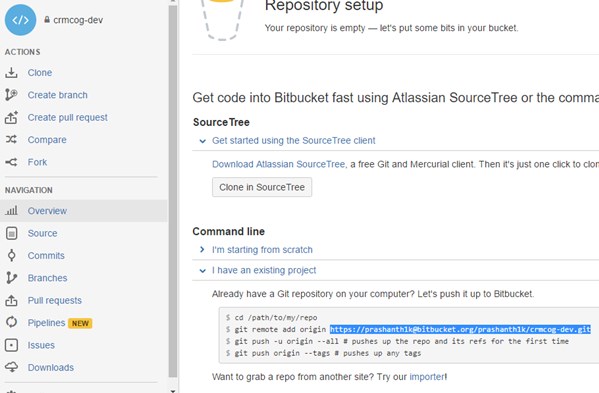
Task: Click the highlighted repository URL text
Action: [460, 329]
